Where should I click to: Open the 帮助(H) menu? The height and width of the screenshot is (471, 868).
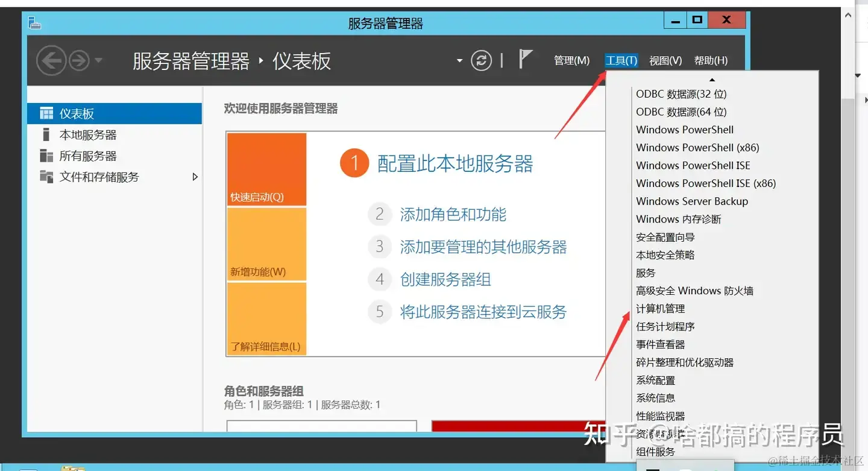coord(711,60)
